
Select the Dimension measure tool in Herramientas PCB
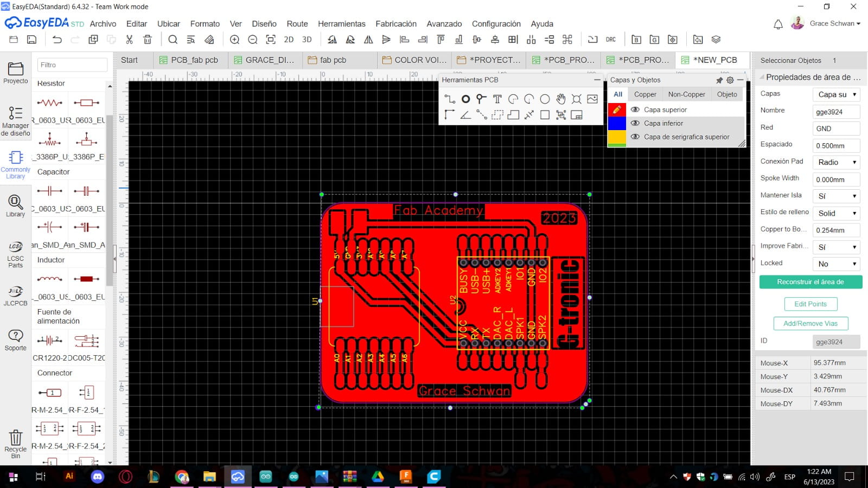[x=529, y=114]
